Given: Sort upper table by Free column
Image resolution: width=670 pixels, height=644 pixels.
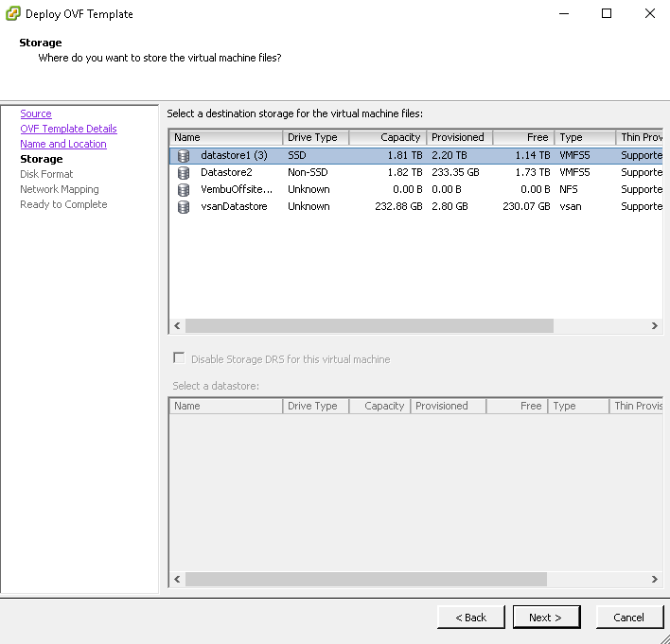Looking at the screenshot, I should click(x=523, y=137).
